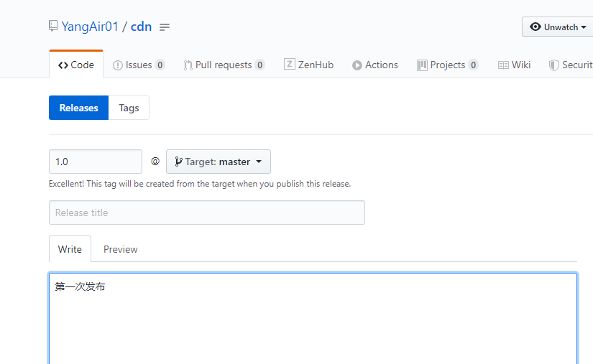Click the ZenHub Z icon

point(289,65)
